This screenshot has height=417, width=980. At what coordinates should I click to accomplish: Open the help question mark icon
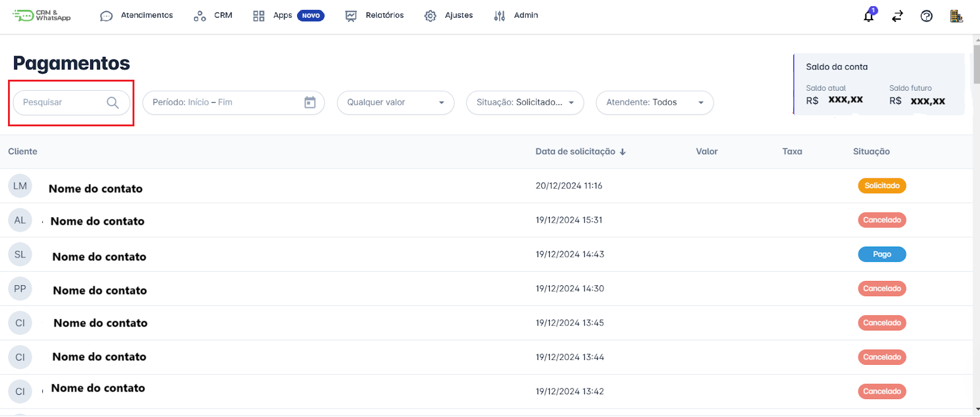pyautogui.click(x=927, y=16)
